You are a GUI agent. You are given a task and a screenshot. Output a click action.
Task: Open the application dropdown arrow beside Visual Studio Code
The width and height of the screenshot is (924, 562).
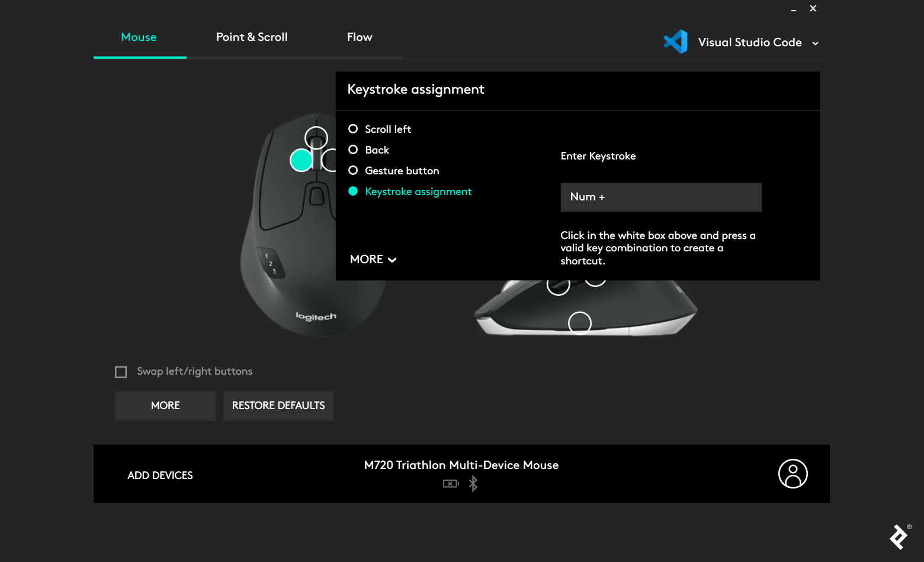(815, 43)
